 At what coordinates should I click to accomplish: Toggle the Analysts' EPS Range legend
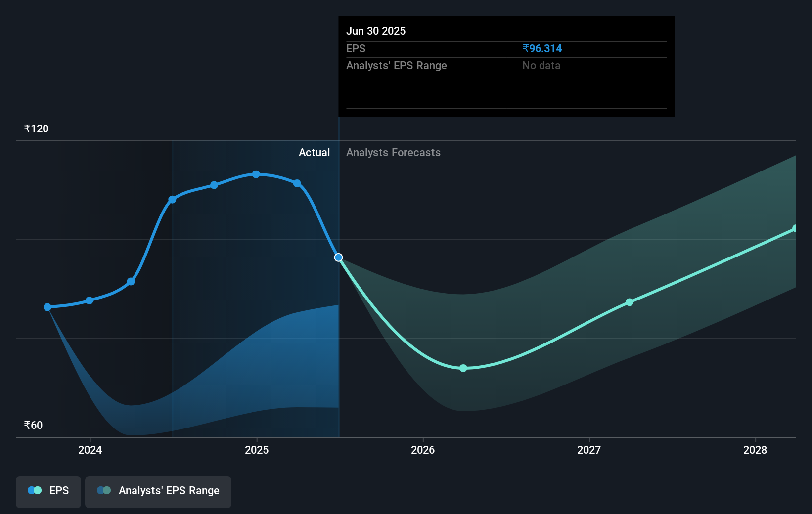click(158, 491)
